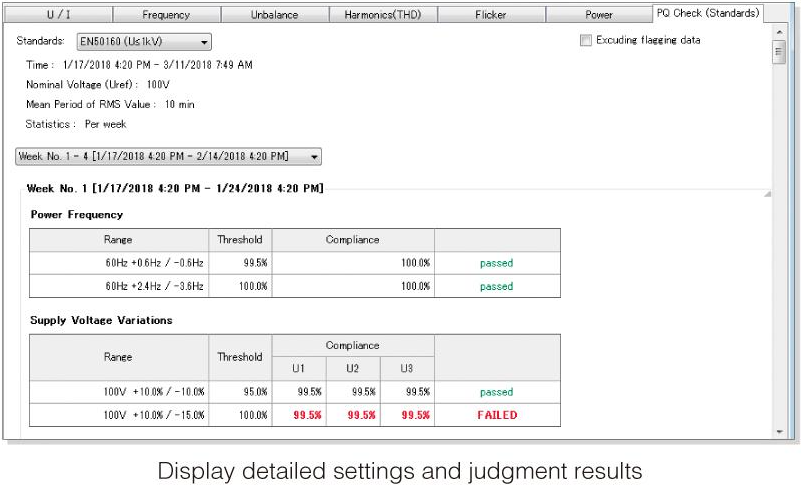The height and width of the screenshot is (489, 804).
Task: Click the FAILED result in voltage table
Action: click(497, 415)
